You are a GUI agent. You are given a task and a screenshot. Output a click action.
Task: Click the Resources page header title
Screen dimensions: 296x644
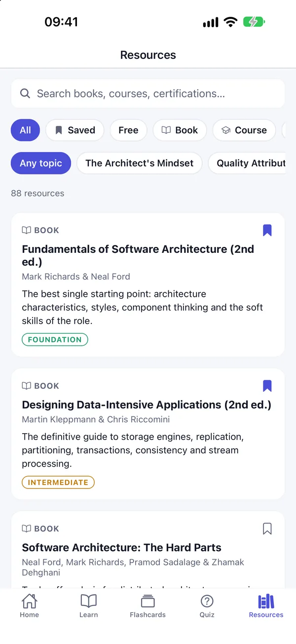click(x=148, y=55)
